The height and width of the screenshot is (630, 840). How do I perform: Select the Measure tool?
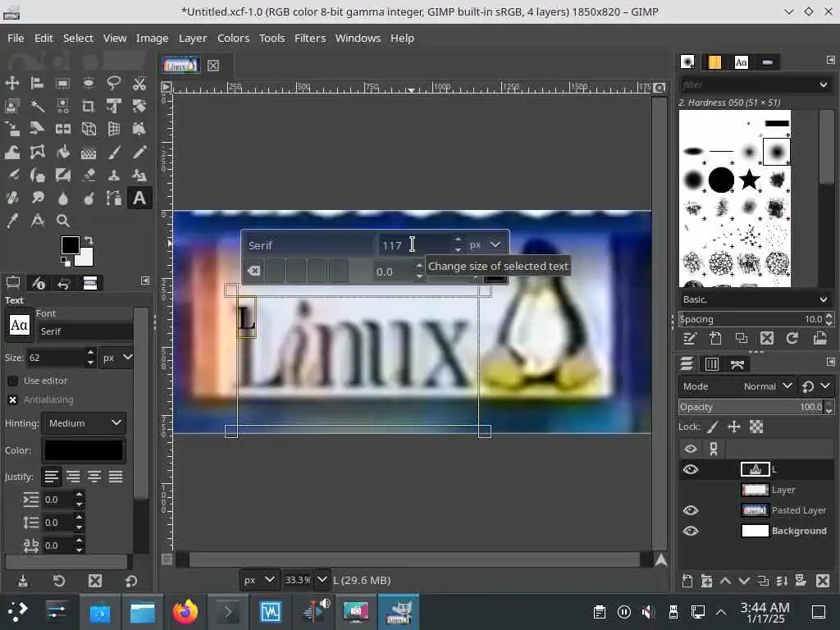(37, 221)
